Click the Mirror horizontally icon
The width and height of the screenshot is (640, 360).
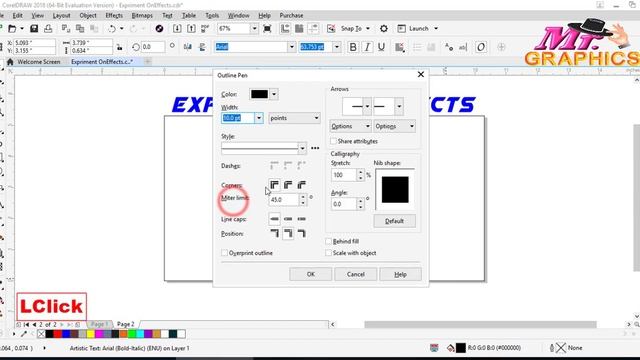[188, 47]
